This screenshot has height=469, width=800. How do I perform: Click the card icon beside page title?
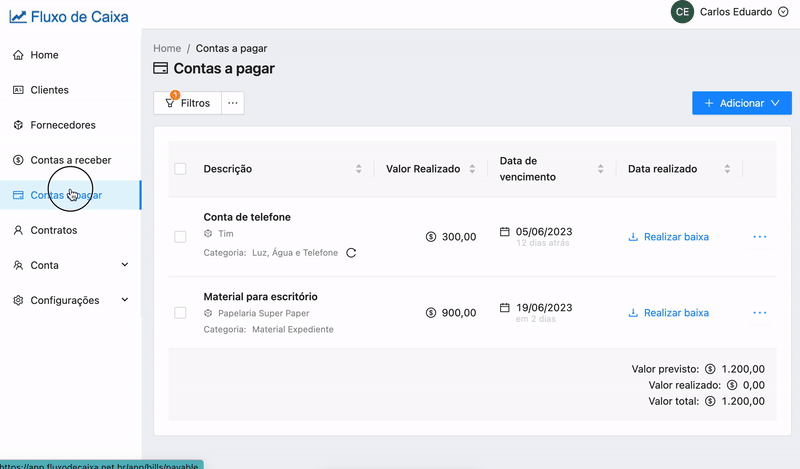(x=161, y=68)
